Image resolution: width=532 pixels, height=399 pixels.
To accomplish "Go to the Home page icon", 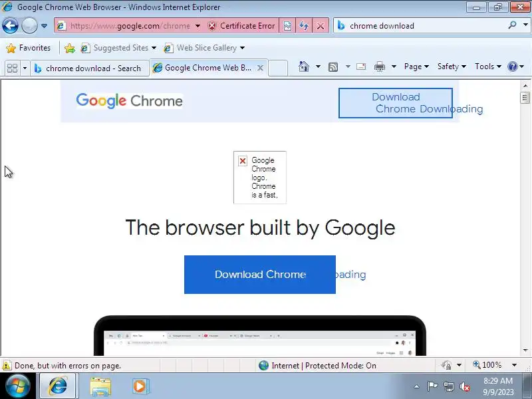I will [x=304, y=66].
